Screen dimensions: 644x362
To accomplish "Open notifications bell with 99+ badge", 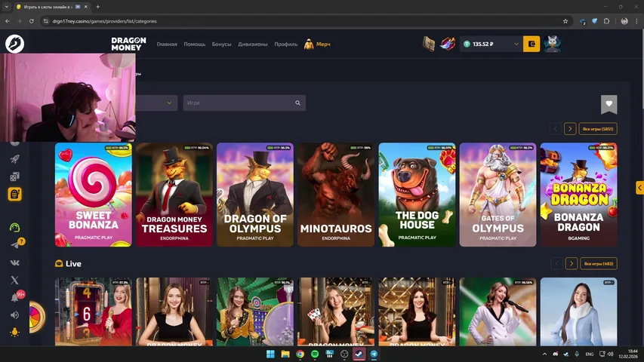I will 14,297.
